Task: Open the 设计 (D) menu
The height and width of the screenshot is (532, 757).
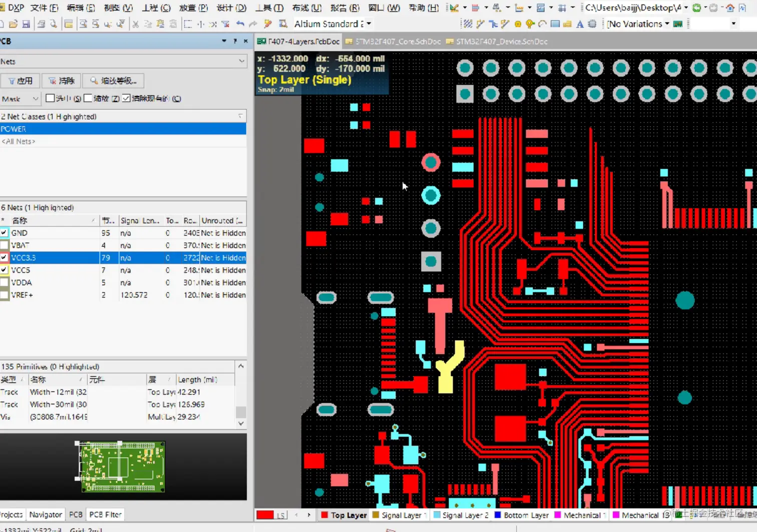Action: [x=231, y=8]
